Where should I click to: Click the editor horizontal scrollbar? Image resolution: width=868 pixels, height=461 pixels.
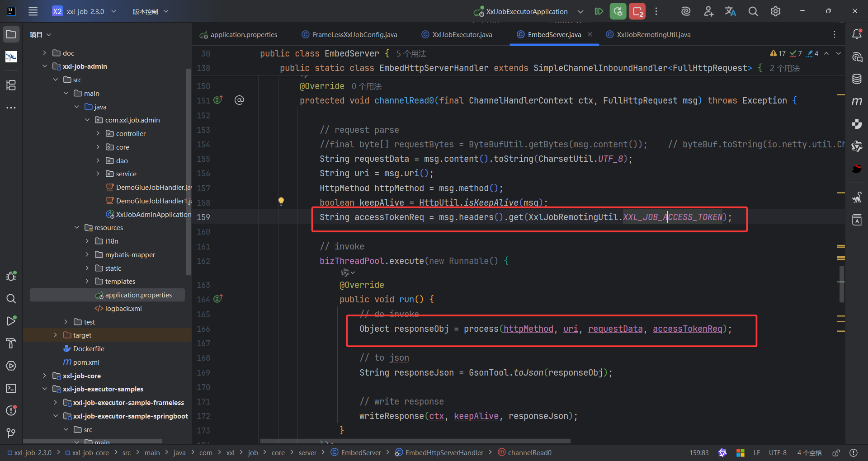(x=415, y=441)
